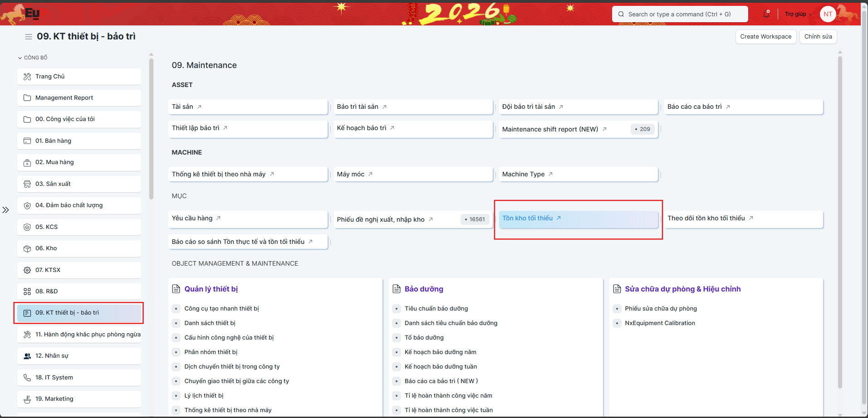Click the EU horse logo
The image size is (868, 418).
tap(23, 14)
